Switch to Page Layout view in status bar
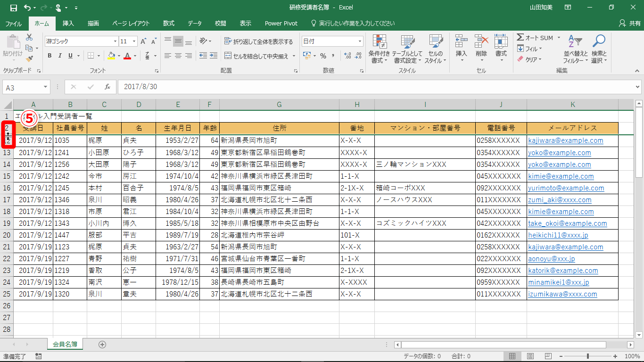This screenshot has height=362, width=644. (530, 356)
